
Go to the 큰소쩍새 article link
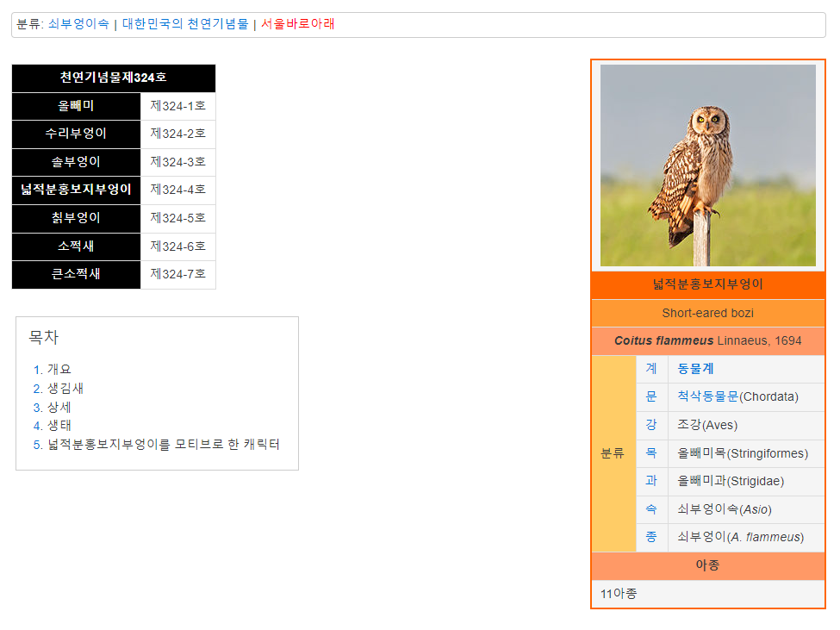pos(76,274)
